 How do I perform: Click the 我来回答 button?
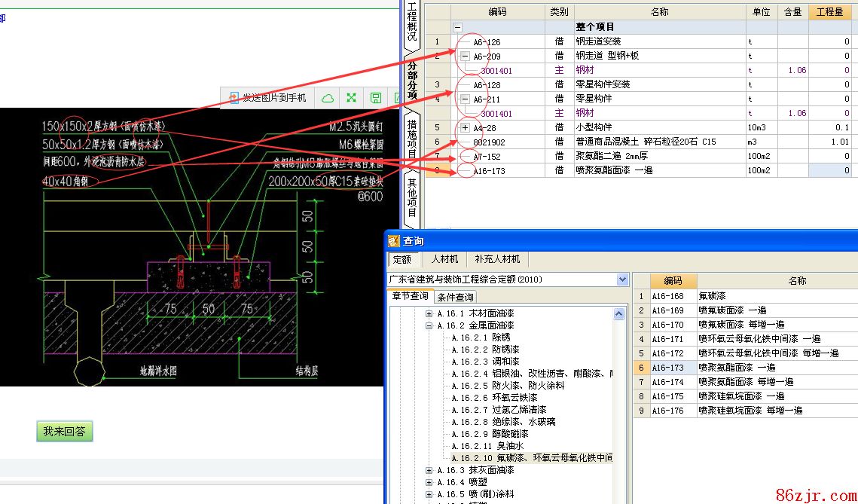(64, 432)
